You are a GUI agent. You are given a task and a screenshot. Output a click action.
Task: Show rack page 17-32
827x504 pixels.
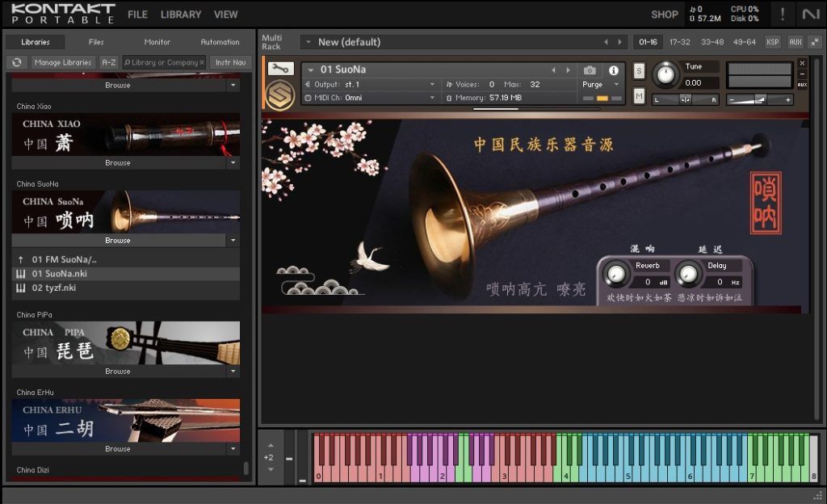click(679, 42)
